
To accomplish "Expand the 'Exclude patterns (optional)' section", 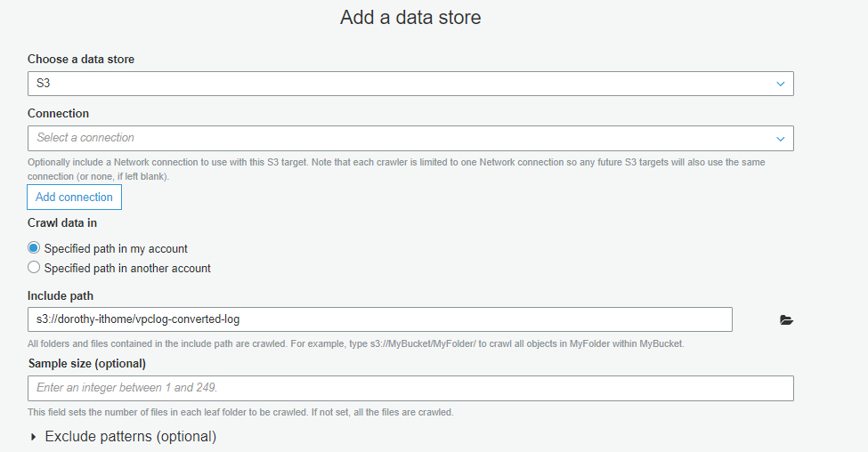I will click(x=130, y=437).
